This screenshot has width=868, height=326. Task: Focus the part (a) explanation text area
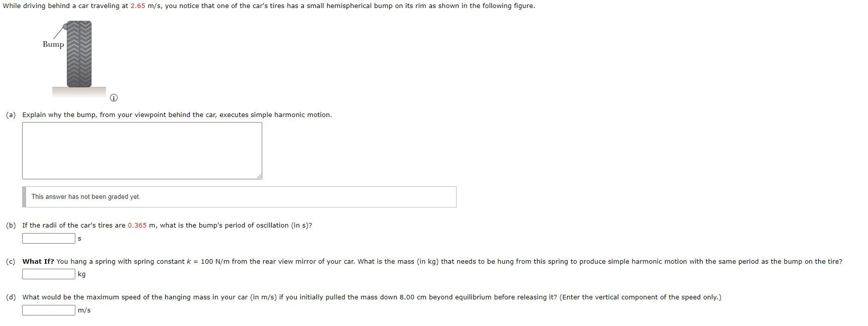coord(142,151)
